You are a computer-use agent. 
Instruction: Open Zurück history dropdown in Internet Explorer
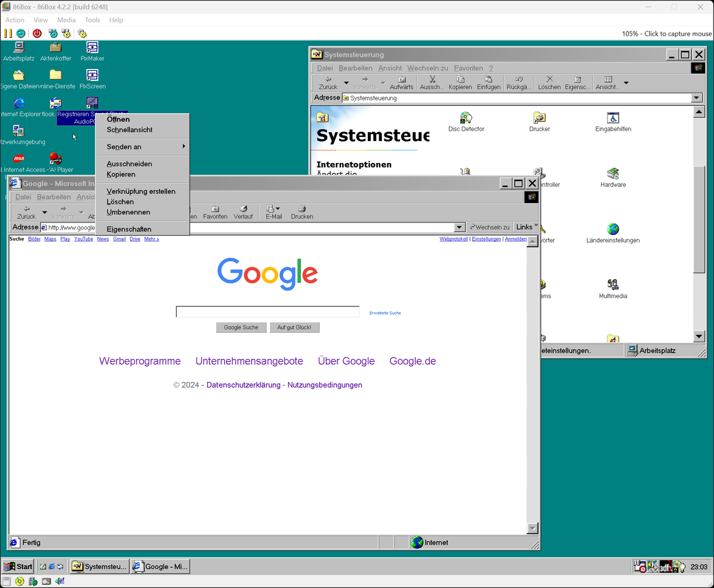[45, 212]
